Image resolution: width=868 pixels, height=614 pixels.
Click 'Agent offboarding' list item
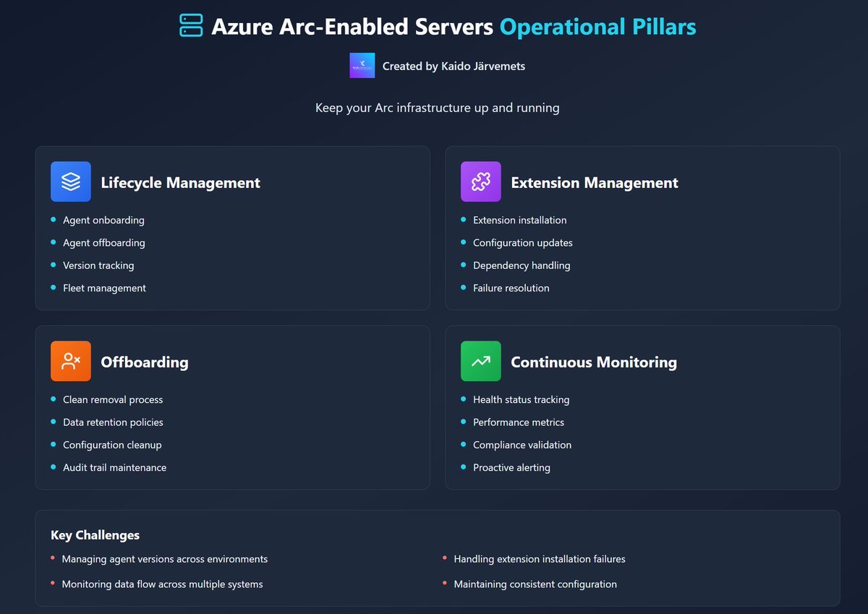click(x=104, y=243)
